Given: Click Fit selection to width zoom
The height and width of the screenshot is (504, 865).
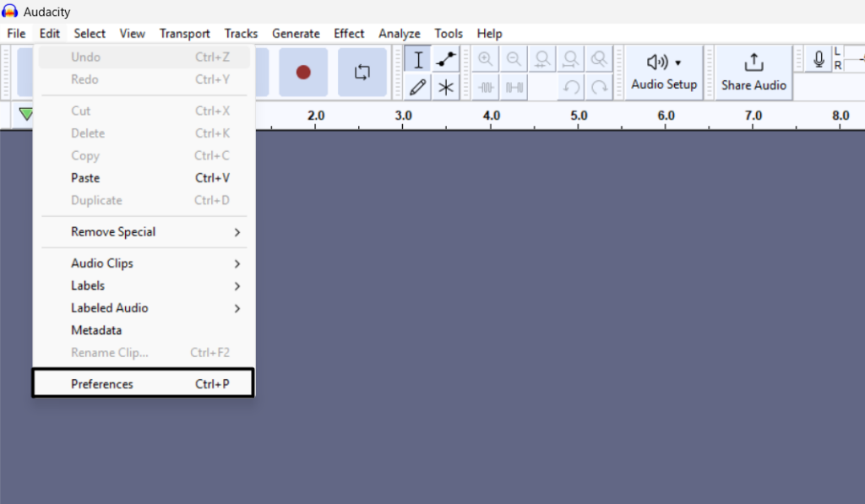Looking at the screenshot, I should tap(542, 59).
